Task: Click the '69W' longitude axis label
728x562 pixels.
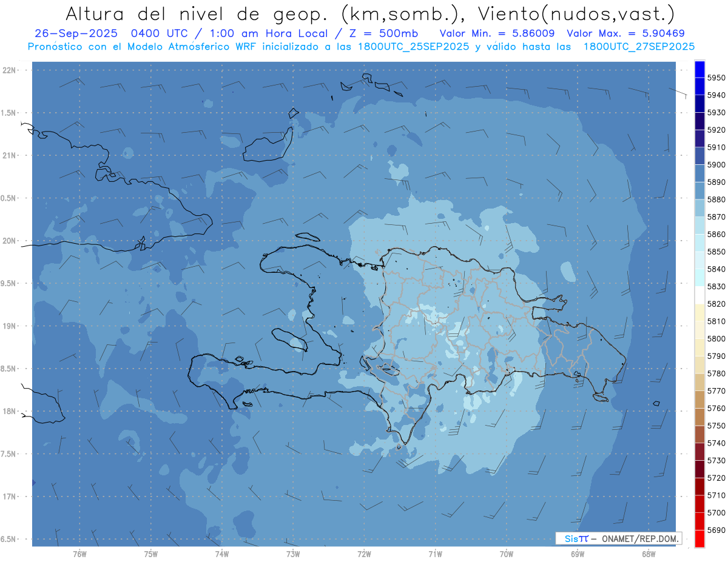Action: [577, 554]
